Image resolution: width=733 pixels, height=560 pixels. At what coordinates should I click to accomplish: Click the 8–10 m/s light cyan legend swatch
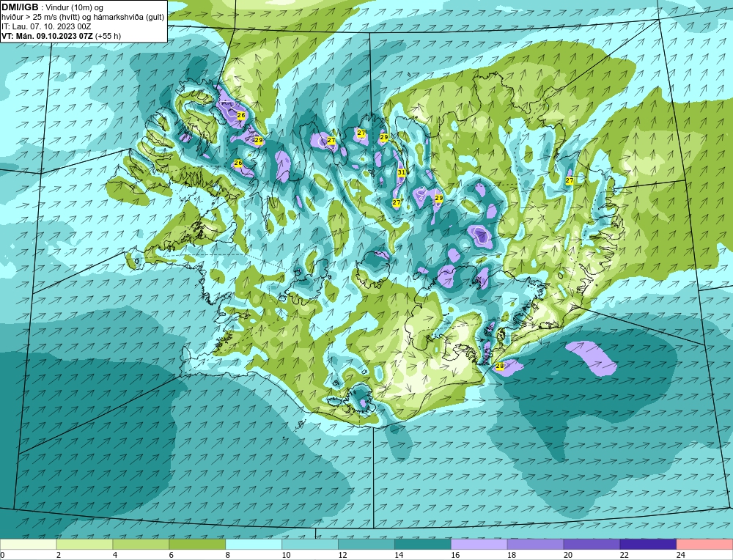[254, 544]
